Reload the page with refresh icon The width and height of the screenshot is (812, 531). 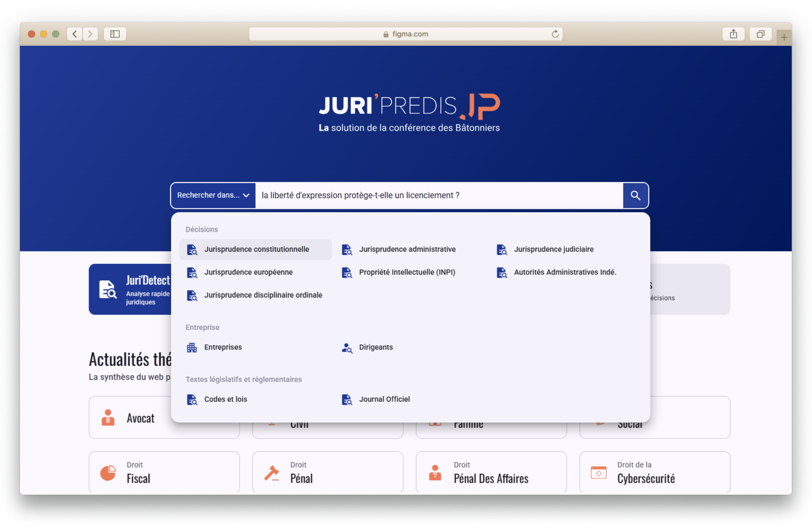[555, 34]
